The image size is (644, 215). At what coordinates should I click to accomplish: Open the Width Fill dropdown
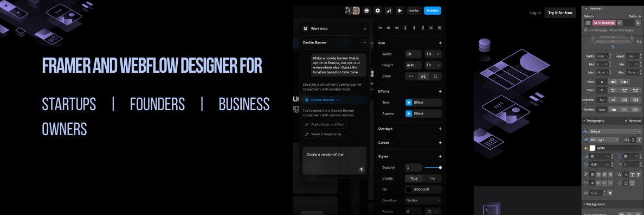(x=433, y=54)
